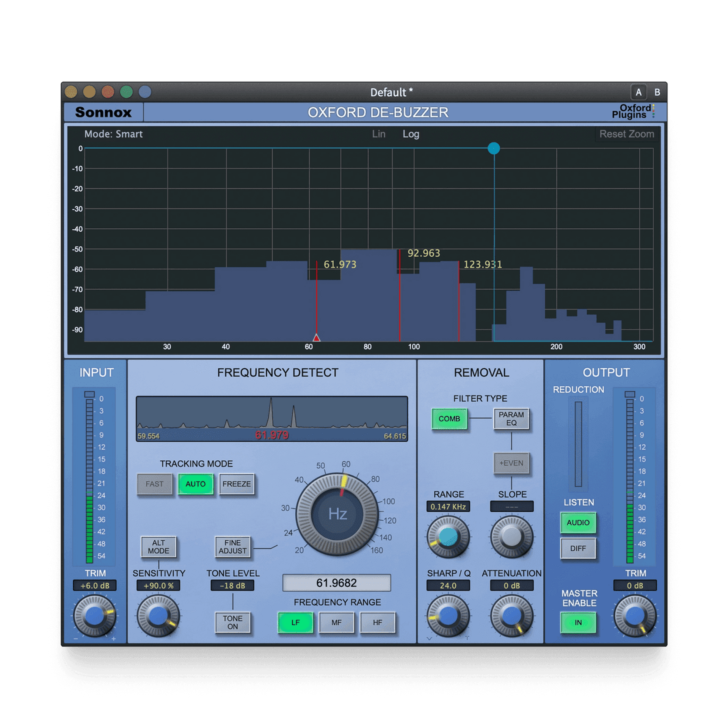This screenshot has height=728, width=728.
Task: Click the output TRIM knob
Action: pos(635,616)
